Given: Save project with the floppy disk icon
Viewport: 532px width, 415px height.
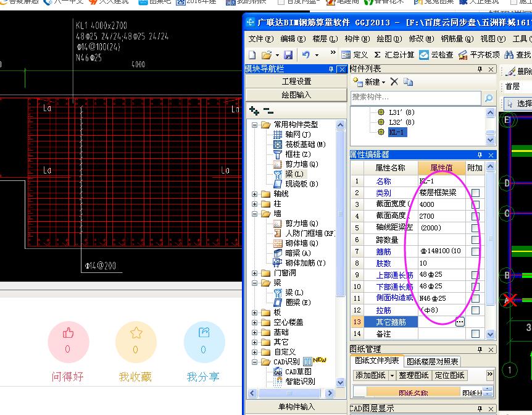Looking at the screenshot, I should coord(288,55).
